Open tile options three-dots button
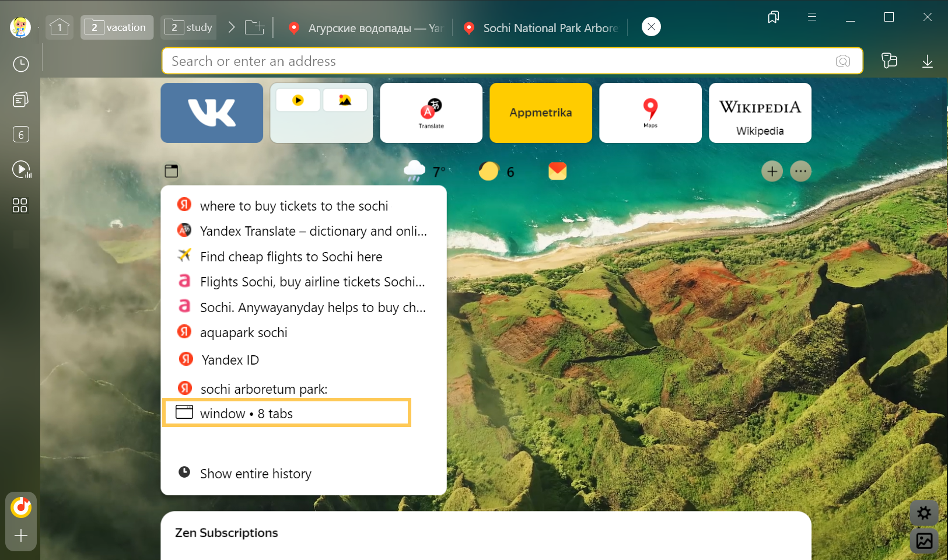 [x=801, y=171]
